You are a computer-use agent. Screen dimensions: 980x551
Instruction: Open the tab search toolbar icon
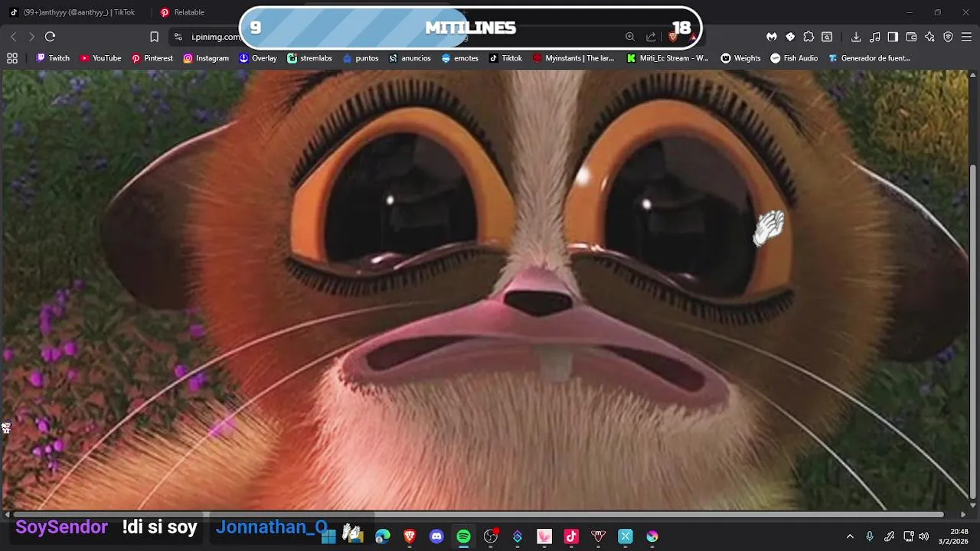827,37
